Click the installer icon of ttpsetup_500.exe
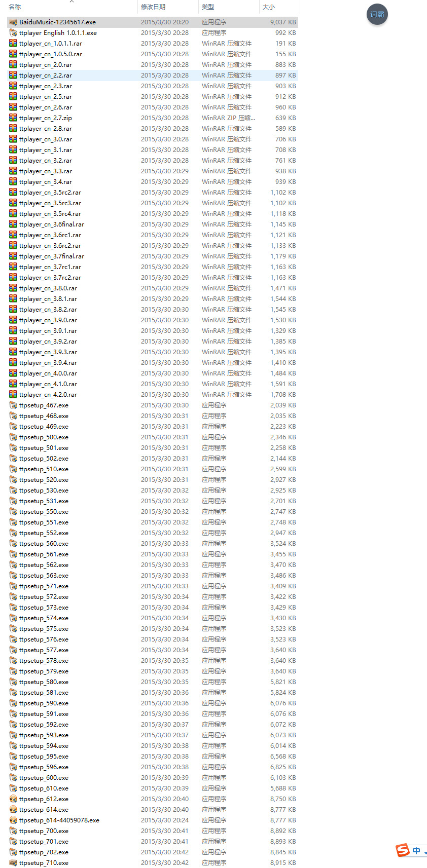427x868 pixels. click(x=13, y=437)
